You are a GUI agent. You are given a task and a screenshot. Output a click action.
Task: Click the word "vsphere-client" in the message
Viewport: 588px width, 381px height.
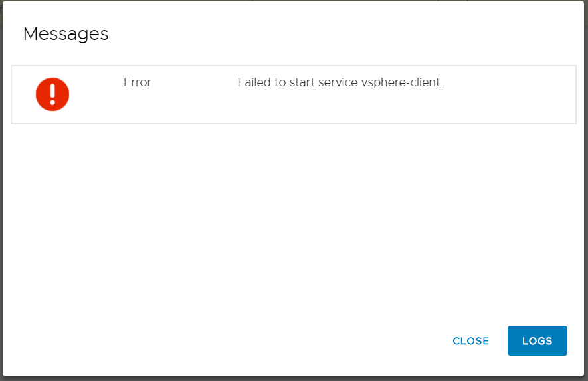point(401,82)
